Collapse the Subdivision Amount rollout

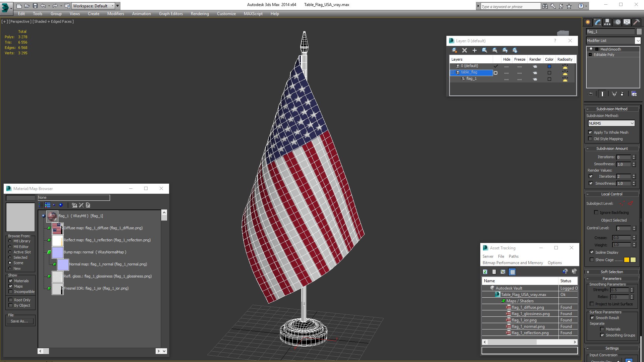pyautogui.click(x=612, y=148)
